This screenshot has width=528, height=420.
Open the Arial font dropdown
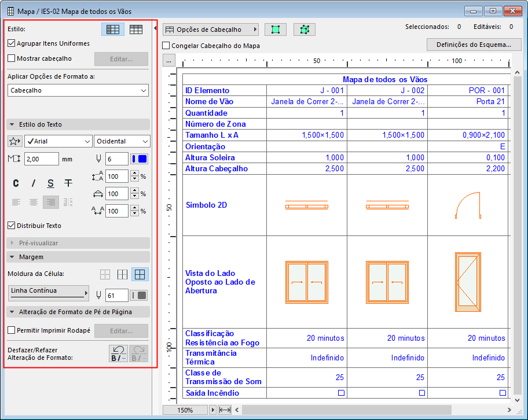[x=58, y=141]
